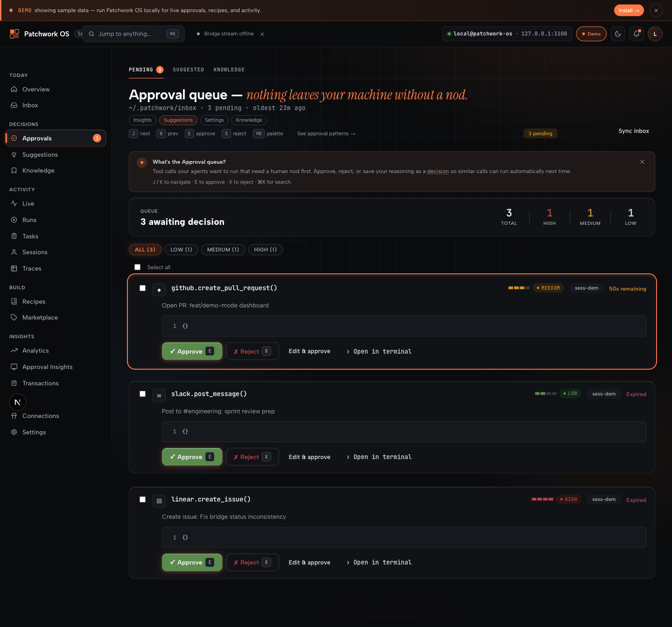This screenshot has width=672, height=627.
Task: Open Tasks page
Action: (x=56, y=236)
